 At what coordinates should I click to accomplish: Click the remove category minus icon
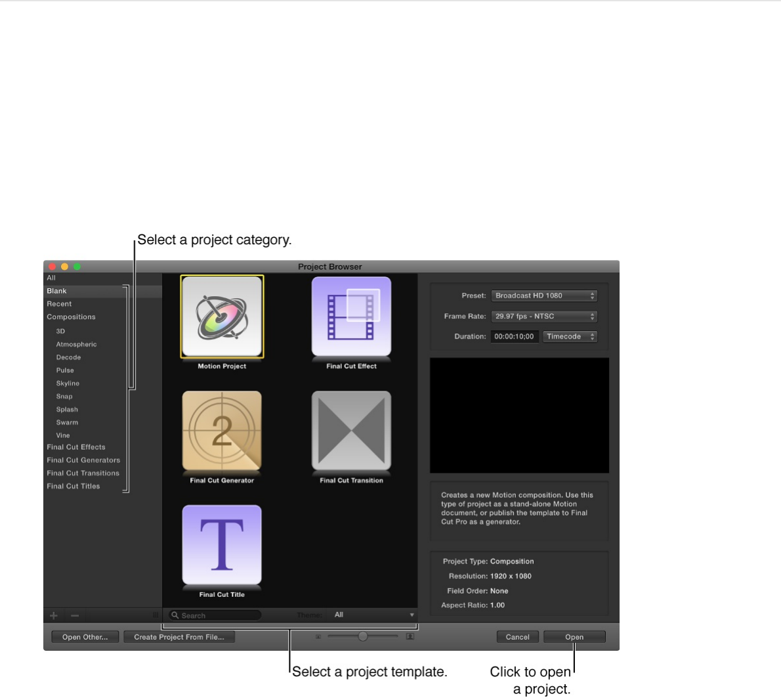click(x=75, y=616)
